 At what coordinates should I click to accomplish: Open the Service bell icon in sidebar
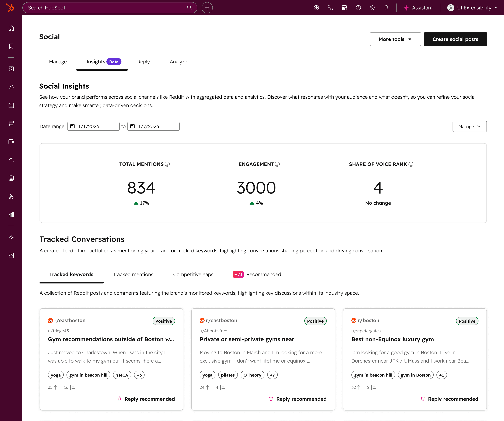(x=11, y=160)
